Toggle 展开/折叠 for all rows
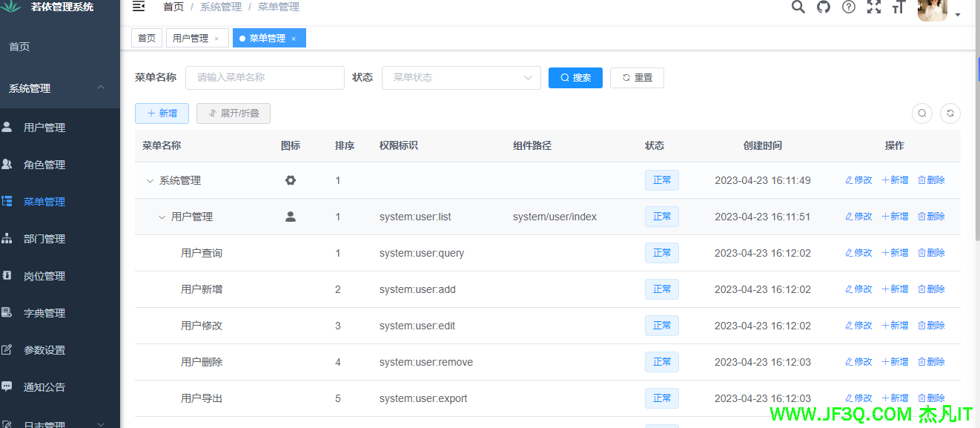The width and height of the screenshot is (980, 428). coord(234,113)
